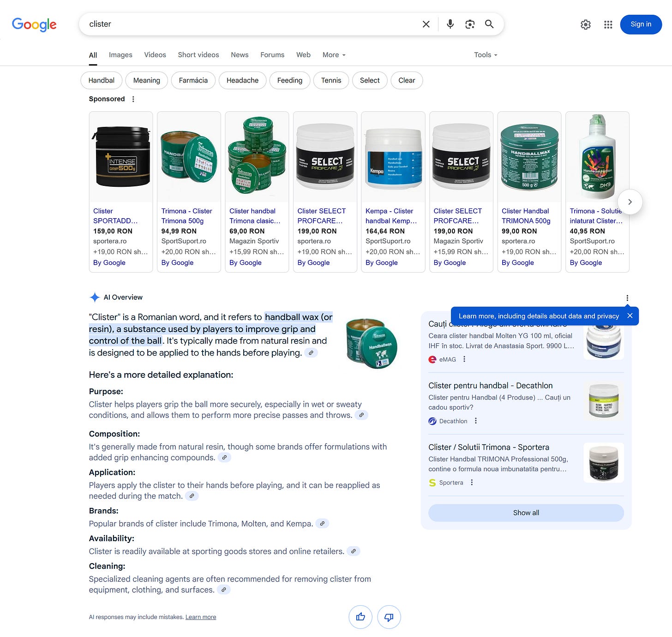Open Kempa - Clister handbal product link

391,216
